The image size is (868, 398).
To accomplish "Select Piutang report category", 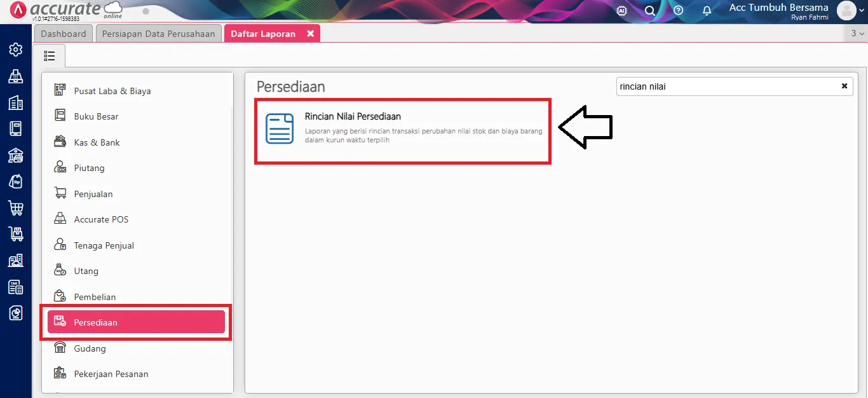I will pyautogui.click(x=137, y=168).
